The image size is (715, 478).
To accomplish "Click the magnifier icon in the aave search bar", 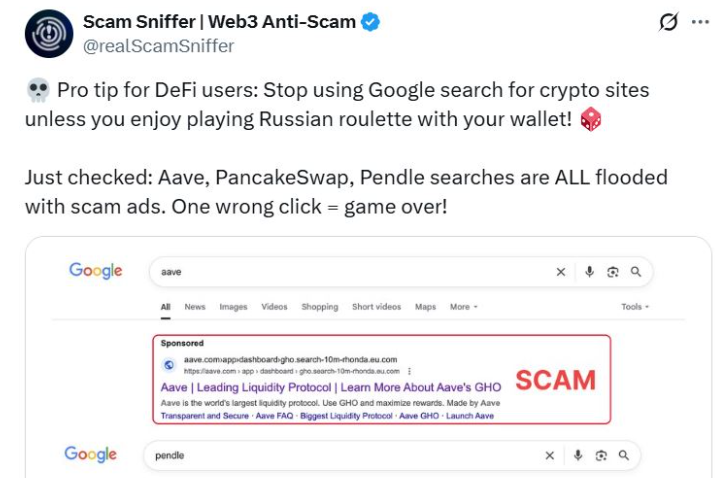I will click(x=635, y=271).
